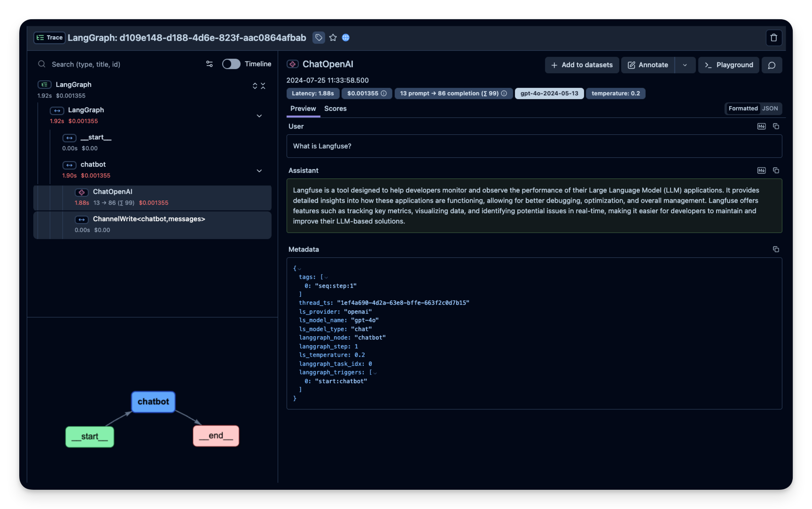
Task: Select the Preview tab
Action: coord(303,108)
